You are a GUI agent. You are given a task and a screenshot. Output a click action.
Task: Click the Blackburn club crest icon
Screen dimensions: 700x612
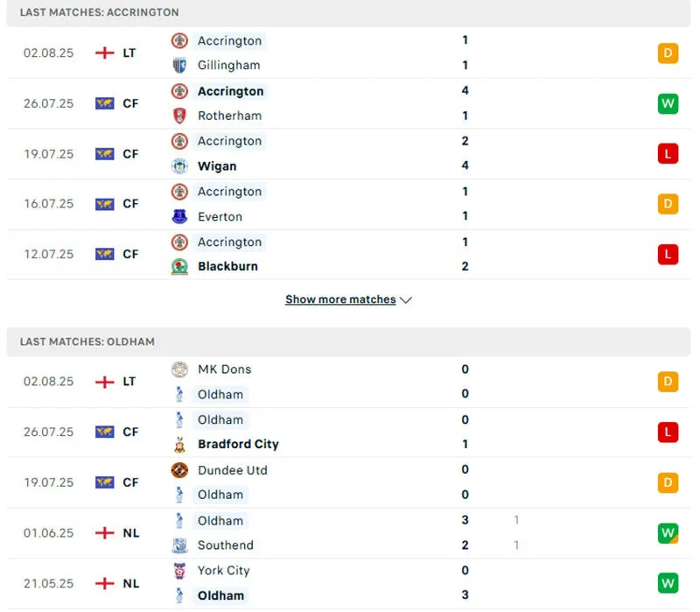coord(179,266)
